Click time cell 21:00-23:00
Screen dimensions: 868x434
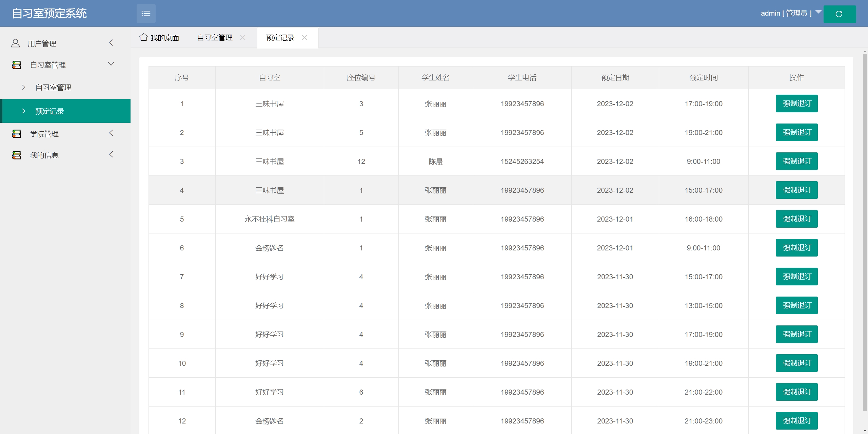[704, 421]
